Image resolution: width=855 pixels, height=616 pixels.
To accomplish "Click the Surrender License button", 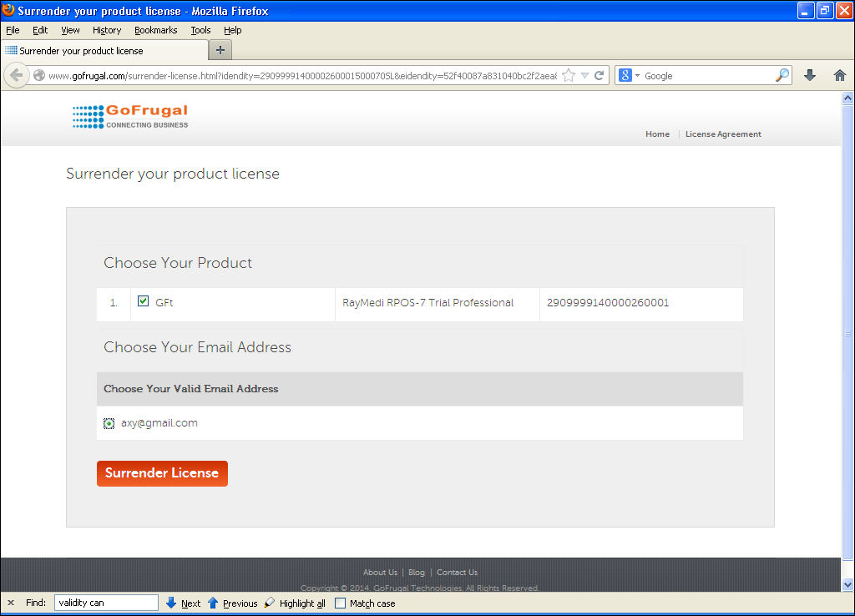I will tap(162, 473).
